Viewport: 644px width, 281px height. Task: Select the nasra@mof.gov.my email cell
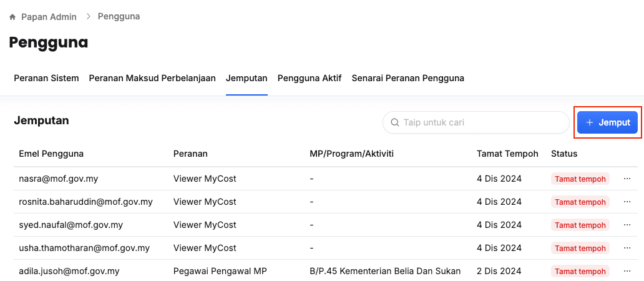[59, 179]
